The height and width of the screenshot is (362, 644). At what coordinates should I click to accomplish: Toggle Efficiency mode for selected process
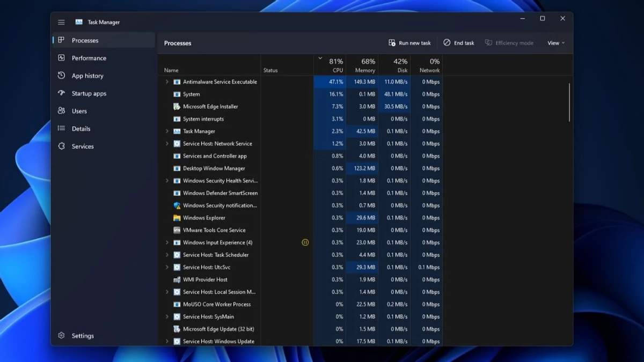point(509,43)
